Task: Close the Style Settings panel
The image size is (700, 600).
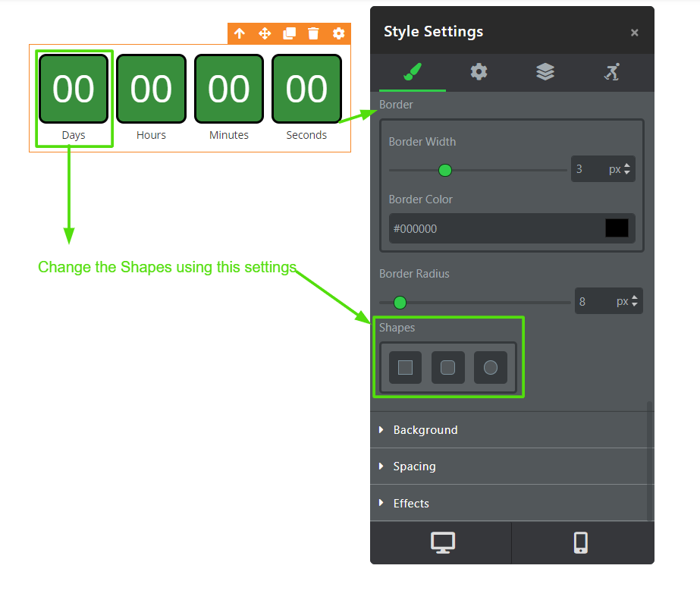Action: coord(634,33)
